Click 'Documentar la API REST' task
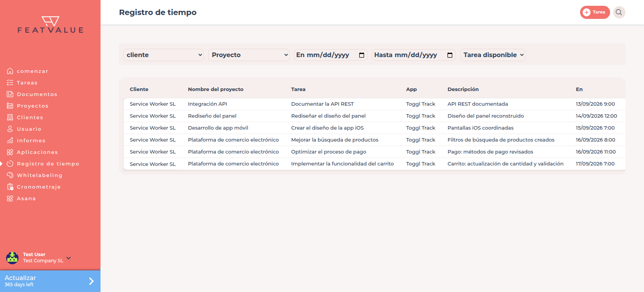 point(322,104)
